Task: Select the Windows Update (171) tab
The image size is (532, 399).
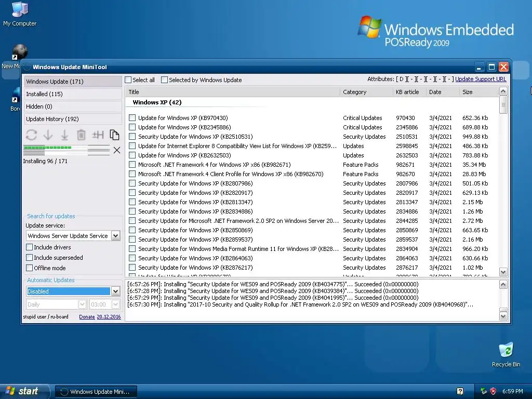Action: click(x=73, y=82)
